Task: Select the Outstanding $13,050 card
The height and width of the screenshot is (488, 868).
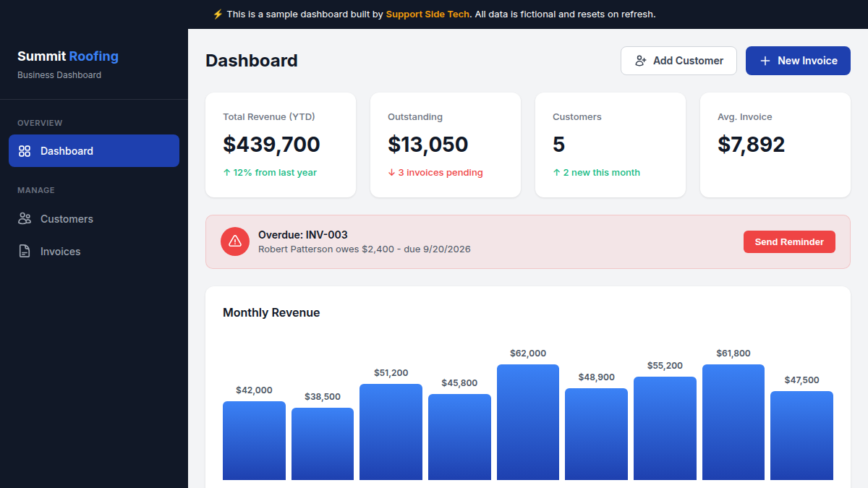Action: (446, 145)
